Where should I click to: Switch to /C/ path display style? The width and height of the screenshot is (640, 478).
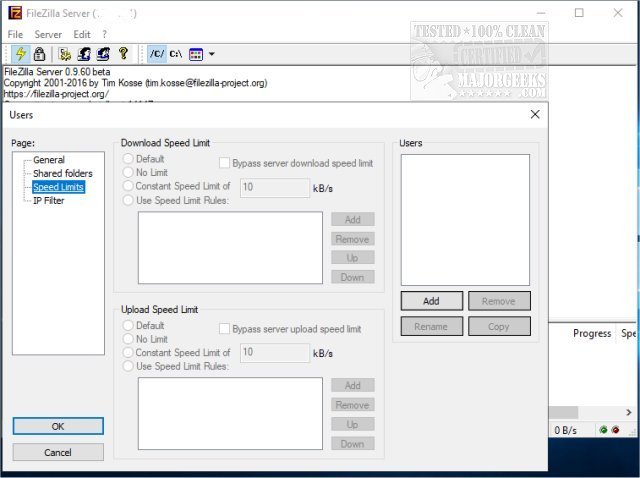(x=157, y=54)
